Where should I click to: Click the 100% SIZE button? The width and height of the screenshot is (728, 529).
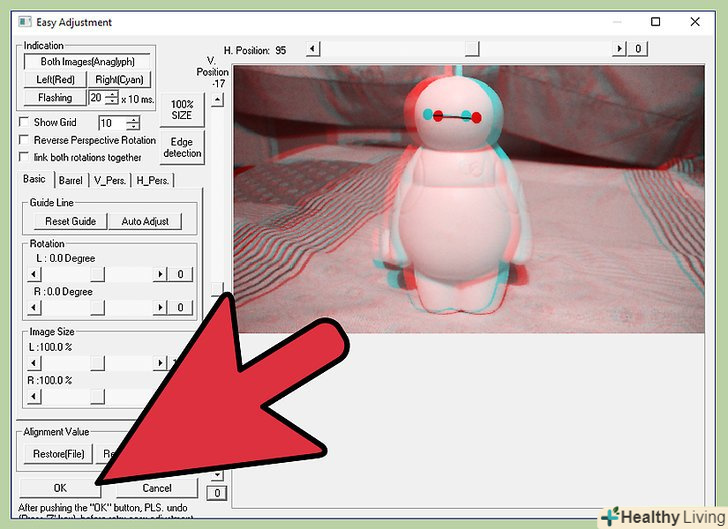[182, 110]
